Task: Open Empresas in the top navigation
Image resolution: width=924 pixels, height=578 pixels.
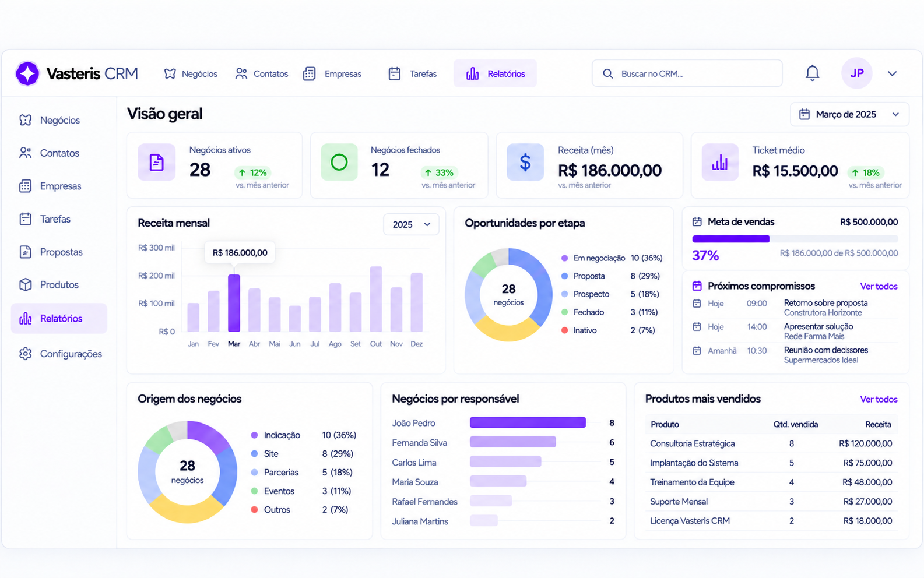Action: pyautogui.click(x=332, y=74)
